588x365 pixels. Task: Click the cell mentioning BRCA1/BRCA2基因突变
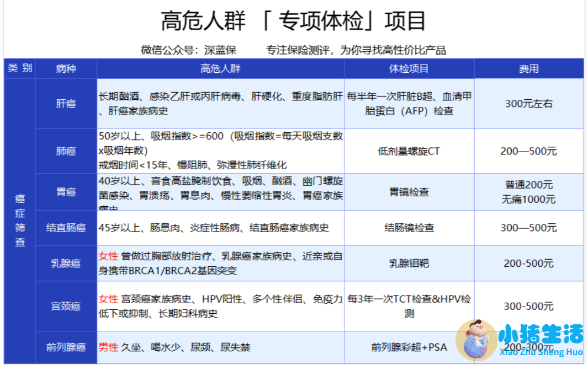[220, 263]
